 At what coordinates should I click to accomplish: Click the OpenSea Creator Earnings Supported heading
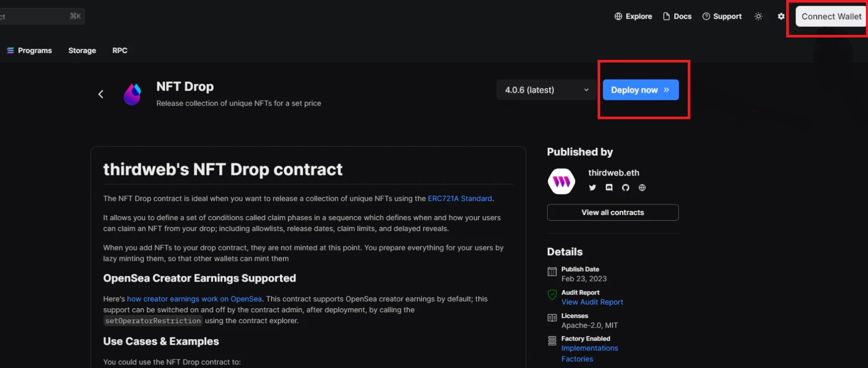(200, 278)
